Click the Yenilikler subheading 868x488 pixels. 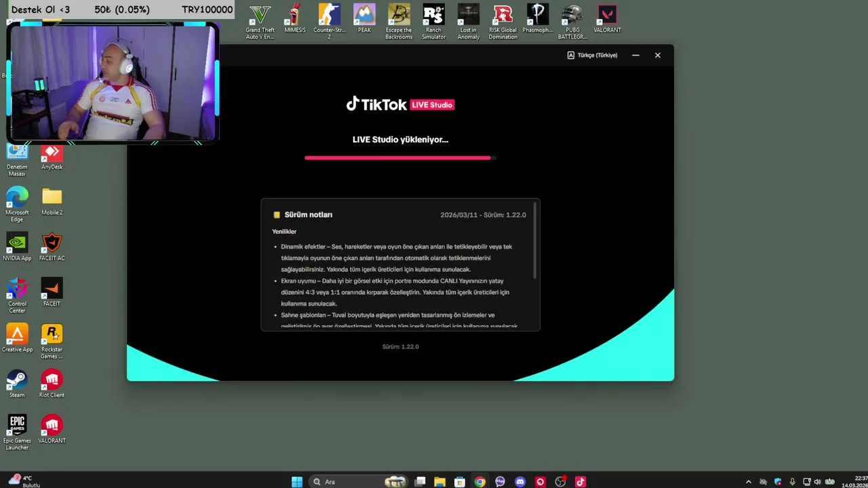[x=284, y=232]
